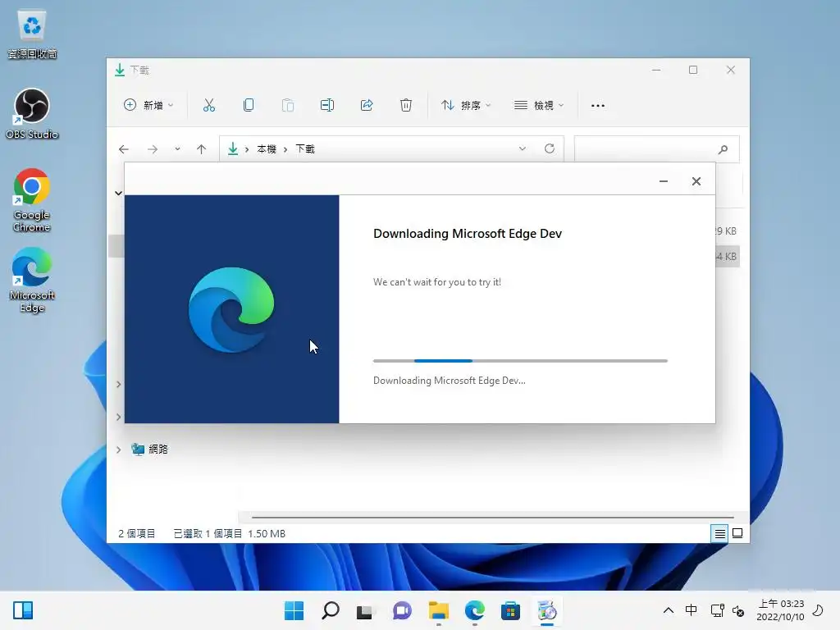840x630 pixels.
Task: Open the three-dot See more menu
Action: tap(598, 106)
